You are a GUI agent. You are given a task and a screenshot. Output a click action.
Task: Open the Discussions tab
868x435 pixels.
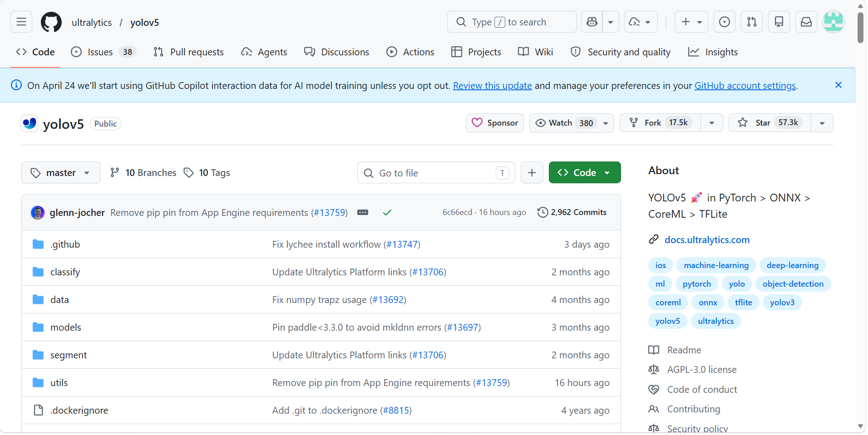[337, 52]
